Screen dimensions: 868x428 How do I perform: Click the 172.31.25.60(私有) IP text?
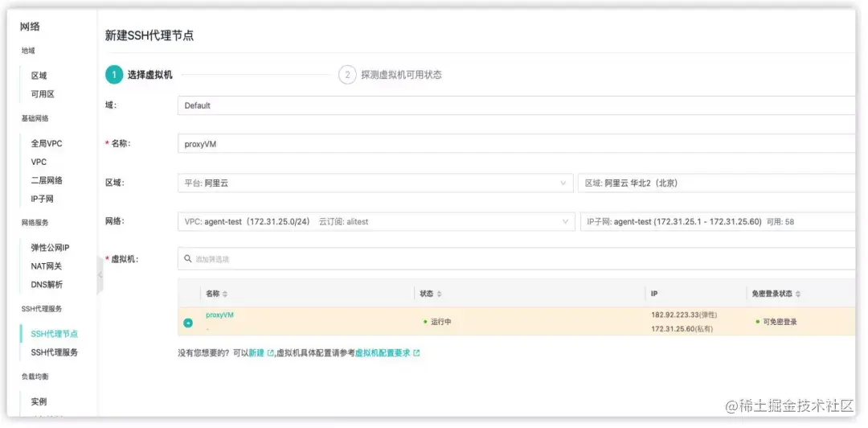tap(682, 329)
